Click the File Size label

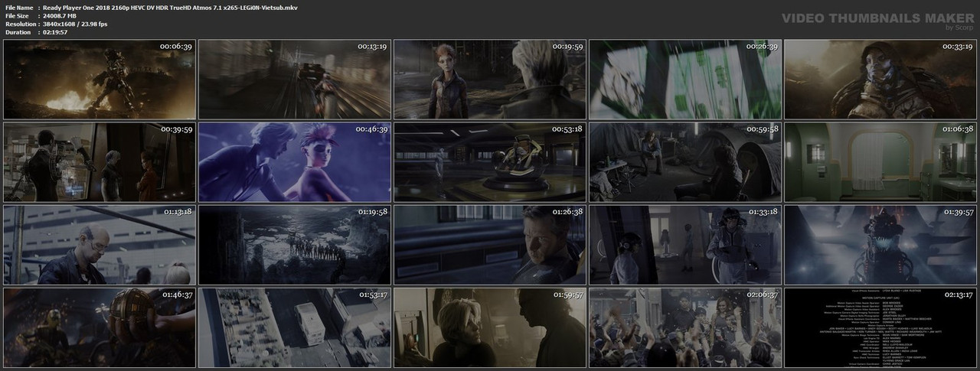coord(18,15)
